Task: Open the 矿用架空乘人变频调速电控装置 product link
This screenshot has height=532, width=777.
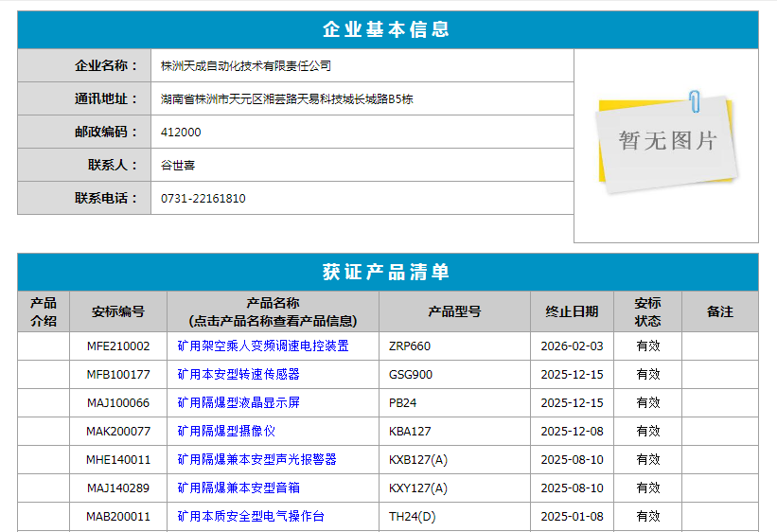Action: point(263,346)
